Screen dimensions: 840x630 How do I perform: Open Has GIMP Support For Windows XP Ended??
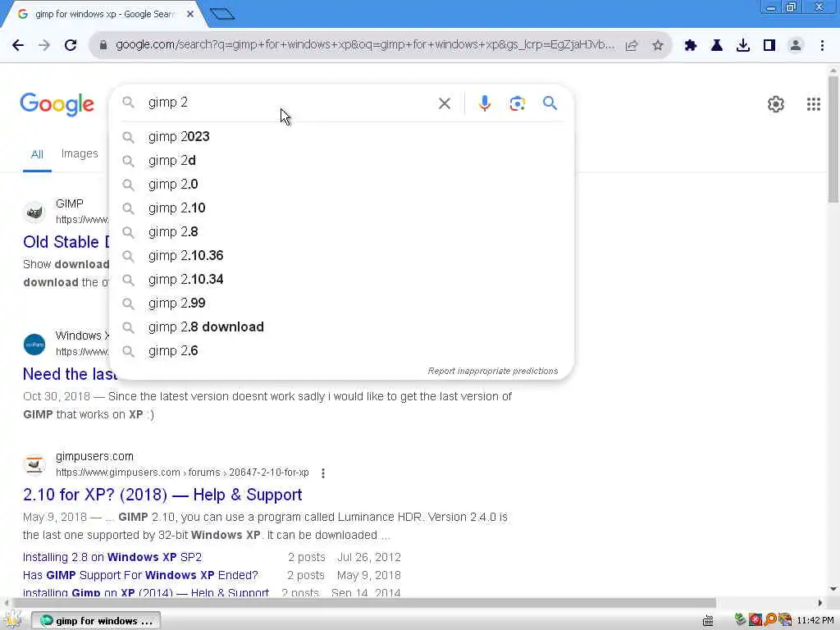click(x=140, y=575)
